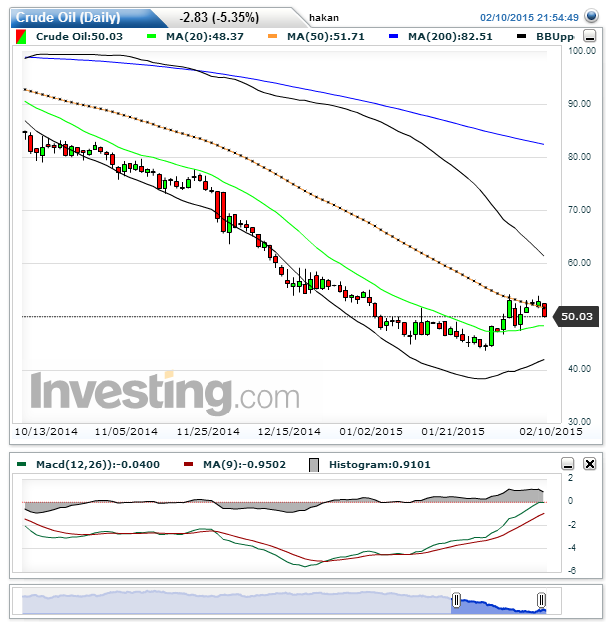Click the blue globe icon at top right
The image size is (613, 627).
pyautogui.click(x=591, y=16)
